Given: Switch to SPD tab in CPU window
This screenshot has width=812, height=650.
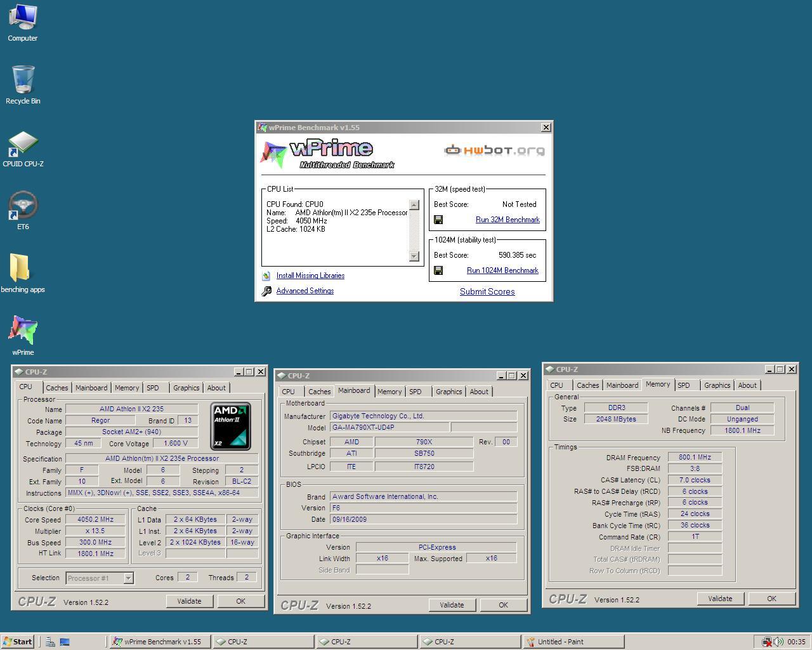Looking at the screenshot, I should point(153,388).
